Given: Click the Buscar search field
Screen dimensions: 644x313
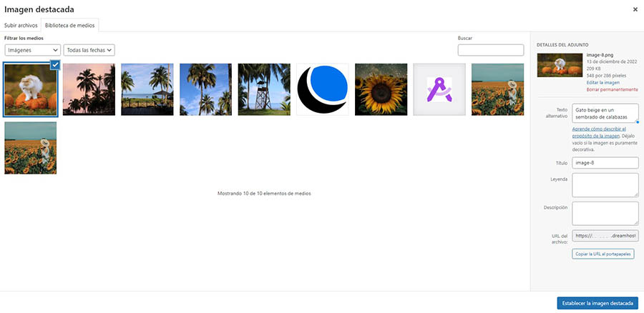Looking at the screenshot, I should point(490,50).
